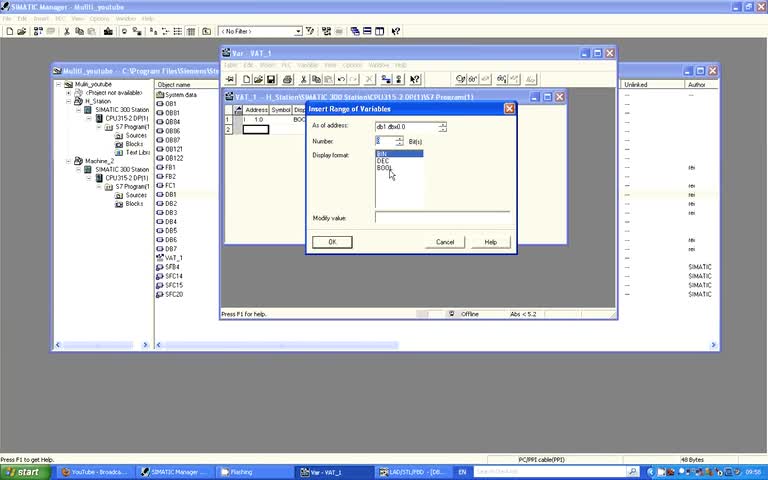This screenshot has width=768, height=480.
Task: Click the filter funnel icon beside No Filter
Action: pos(310,31)
